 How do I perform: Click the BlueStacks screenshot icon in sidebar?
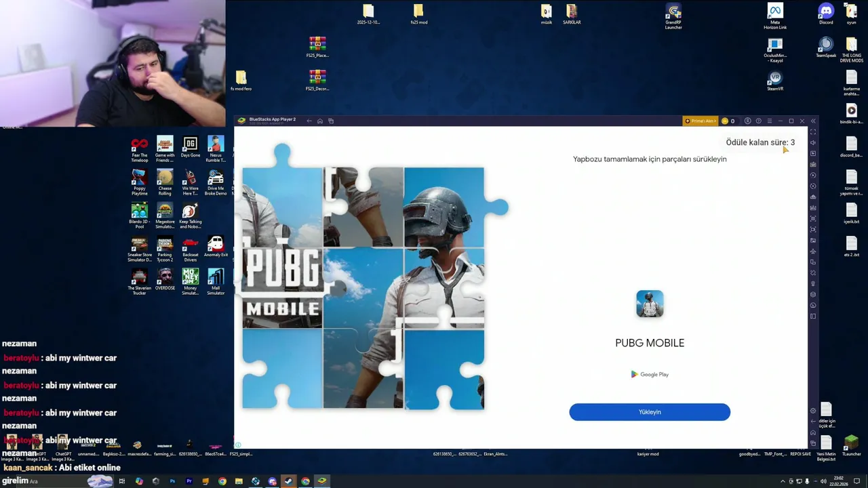point(813,219)
